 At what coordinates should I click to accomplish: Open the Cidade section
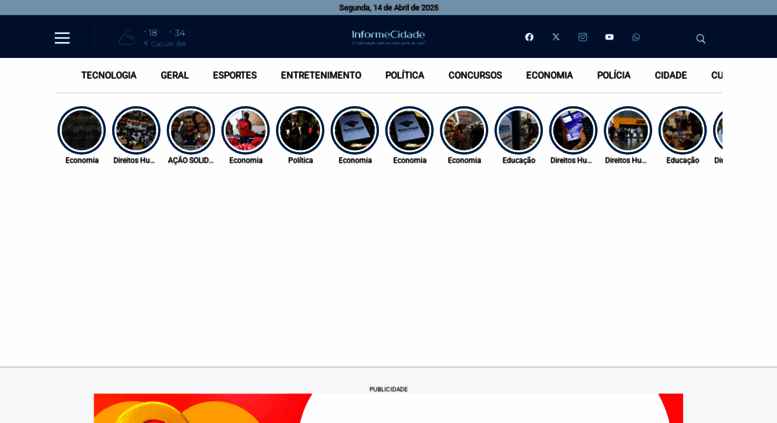(x=670, y=75)
